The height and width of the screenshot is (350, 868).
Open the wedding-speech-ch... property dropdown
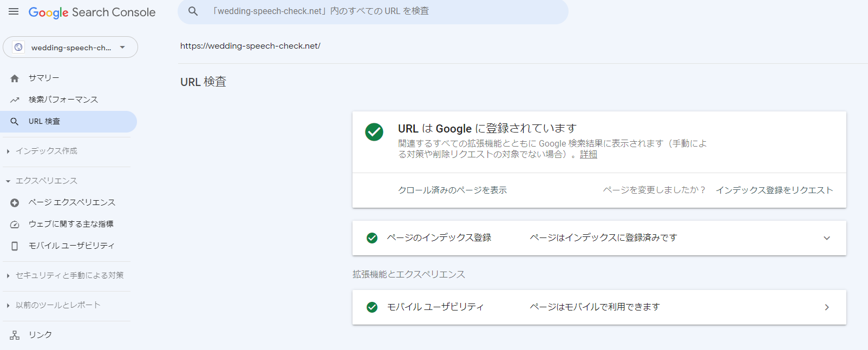pos(70,47)
